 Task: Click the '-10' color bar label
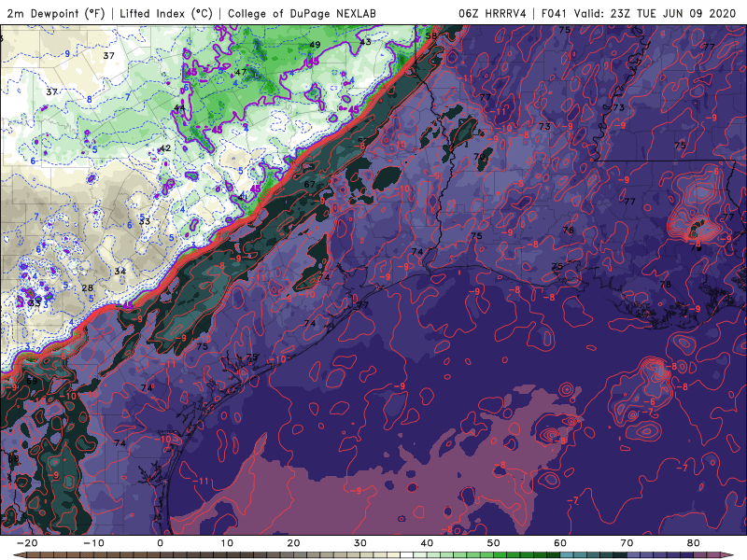[x=93, y=543]
